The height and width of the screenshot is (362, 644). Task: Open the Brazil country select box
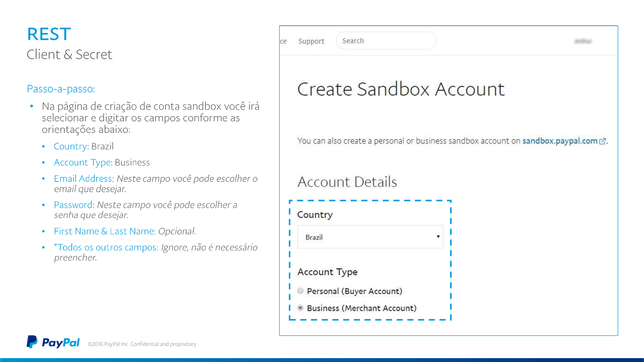(x=370, y=237)
